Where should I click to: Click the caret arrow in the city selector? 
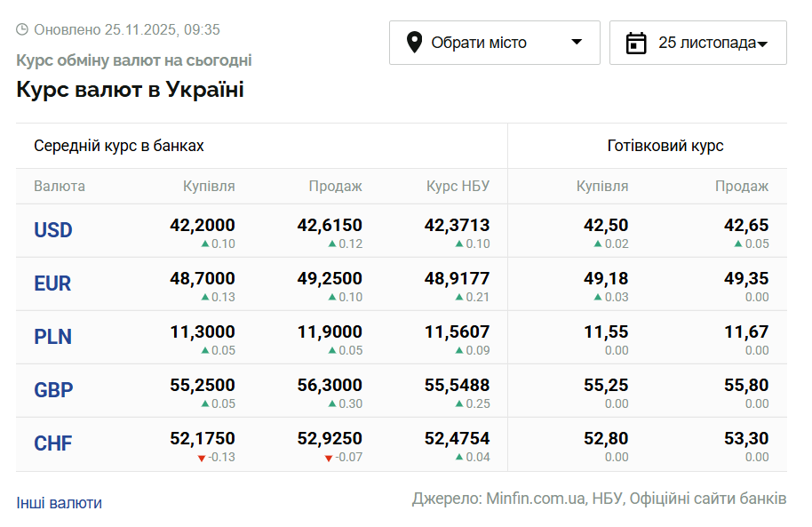[x=577, y=42]
